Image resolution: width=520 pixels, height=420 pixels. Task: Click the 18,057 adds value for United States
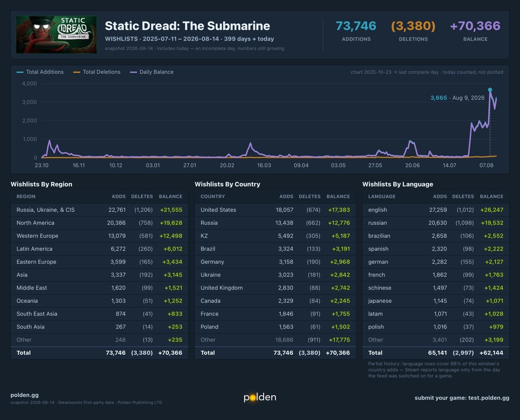pyautogui.click(x=284, y=210)
